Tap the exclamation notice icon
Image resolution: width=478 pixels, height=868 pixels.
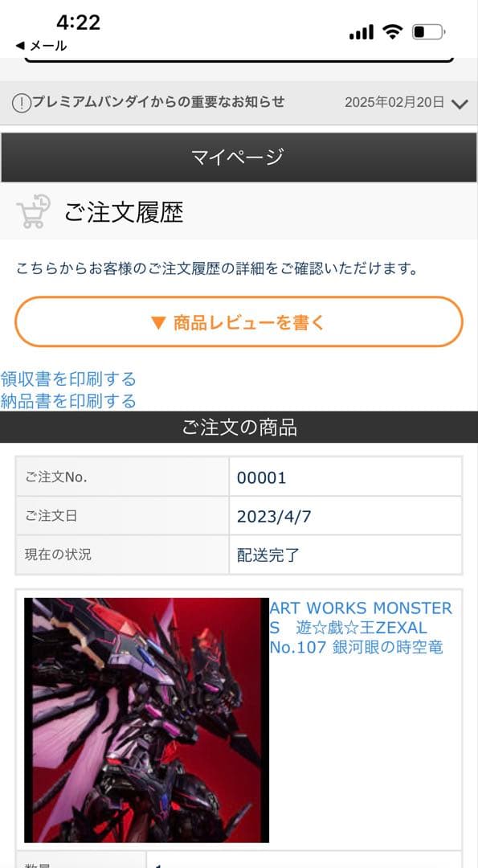pyautogui.click(x=21, y=103)
